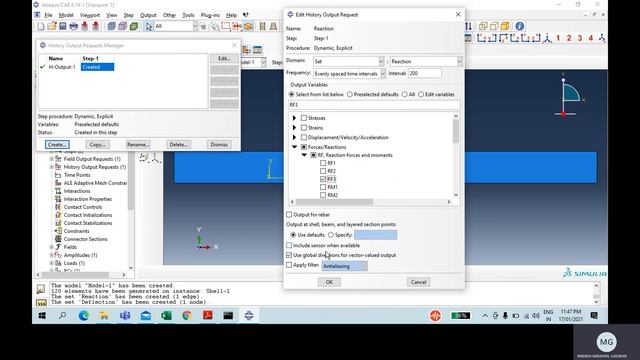This screenshot has height=360, width=640.
Task: Toggle Use global directions for vector-valued output
Action: click(289, 255)
